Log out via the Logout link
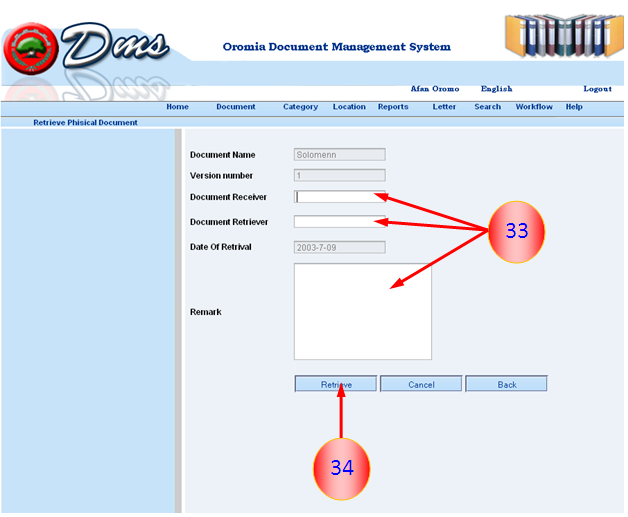 tap(597, 89)
